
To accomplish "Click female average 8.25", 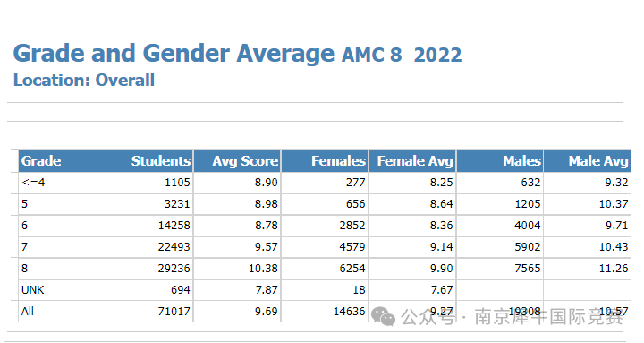I will [x=442, y=182].
